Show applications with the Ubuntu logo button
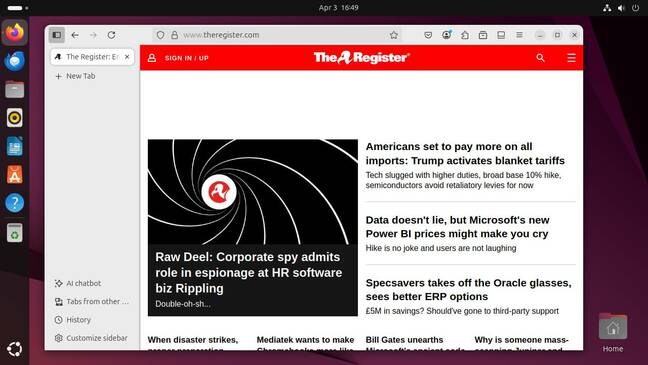This screenshot has height=365, width=648. [x=15, y=349]
